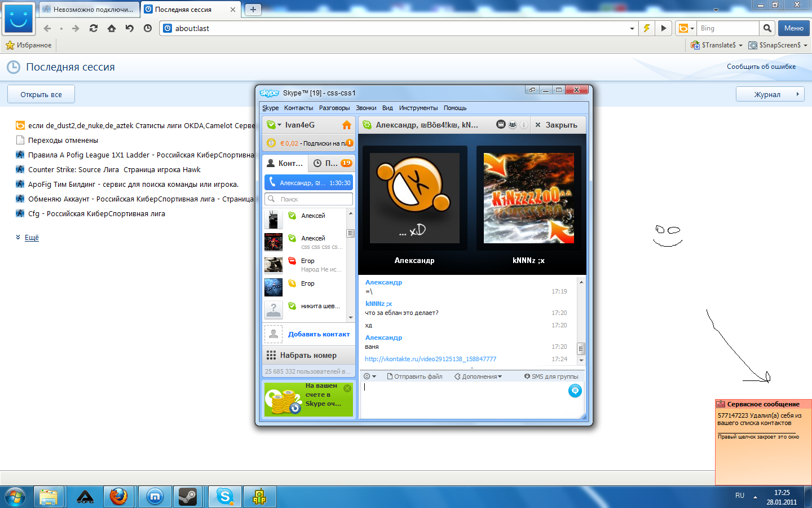Open Переходы отменены session entry
Screen dimensions: 812x508
[x=63, y=140]
